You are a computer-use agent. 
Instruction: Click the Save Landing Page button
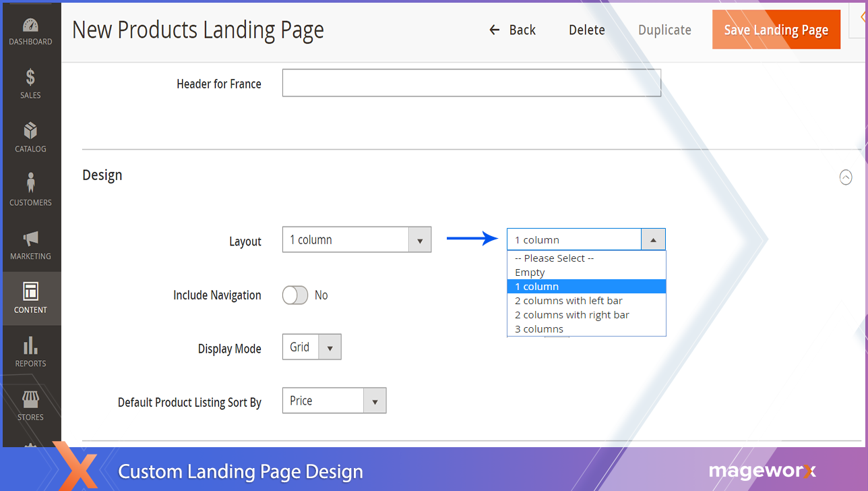tap(776, 30)
